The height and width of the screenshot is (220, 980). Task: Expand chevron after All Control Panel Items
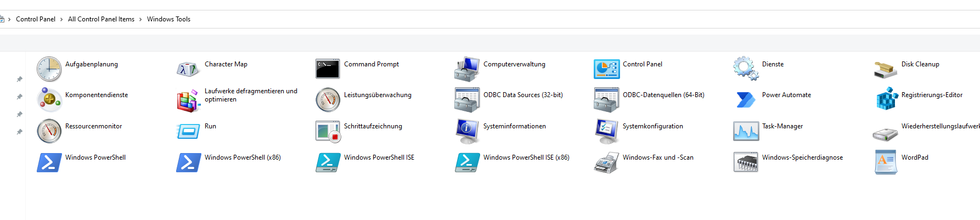[140, 19]
